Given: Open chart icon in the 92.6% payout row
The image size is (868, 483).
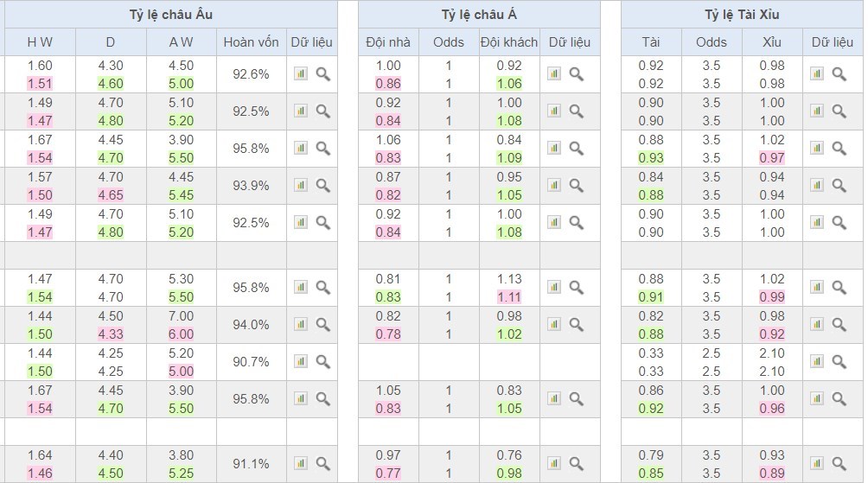Looking at the screenshot, I should [301, 74].
